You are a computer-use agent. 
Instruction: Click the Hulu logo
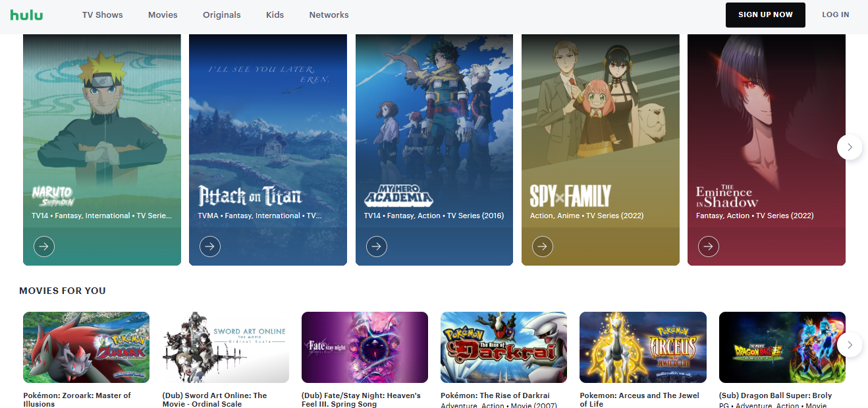coord(26,15)
